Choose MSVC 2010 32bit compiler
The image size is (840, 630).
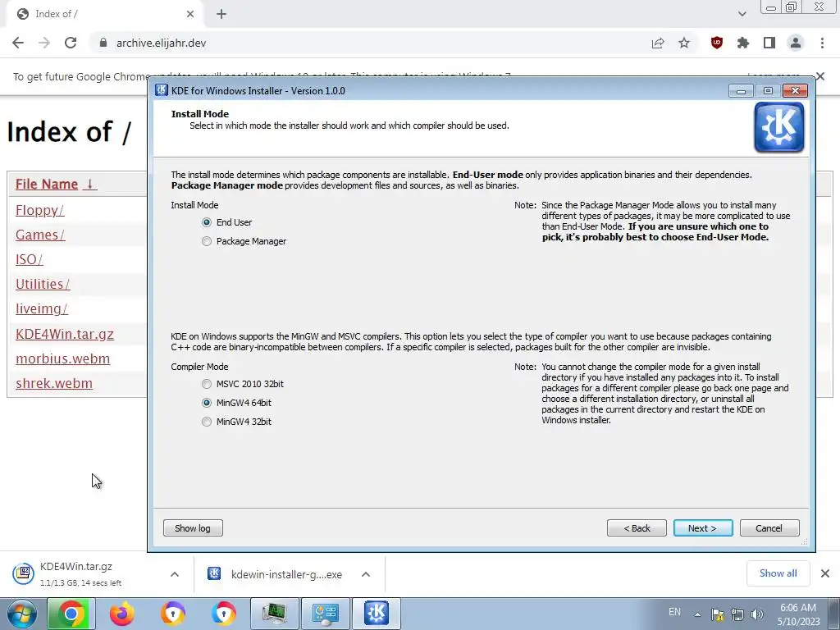[x=243, y=384]
